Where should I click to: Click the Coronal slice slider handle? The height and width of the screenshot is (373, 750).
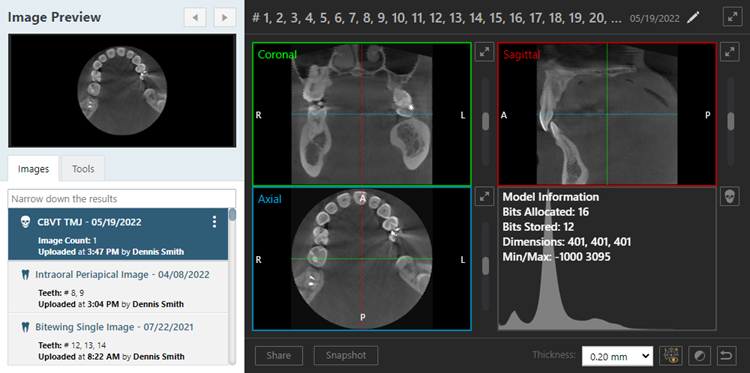pyautogui.click(x=485, y=121)
